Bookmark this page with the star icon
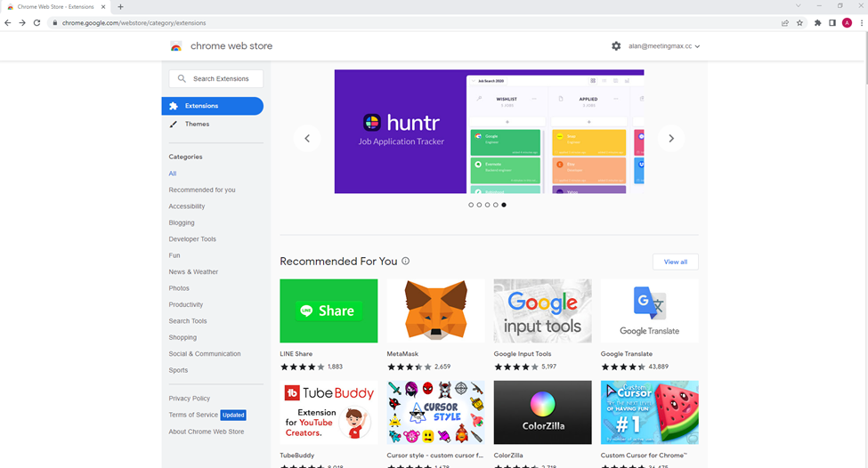The width and height of the screenshot is (868, 468). [799, 22]
